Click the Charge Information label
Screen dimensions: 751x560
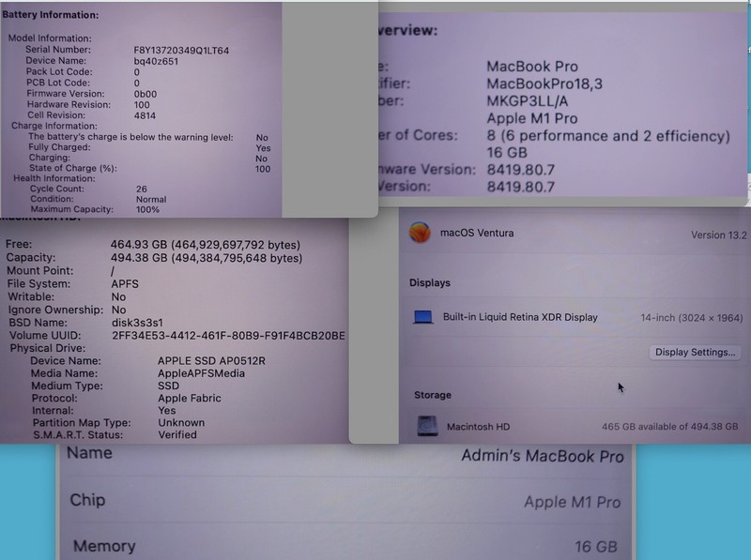(54, 126)
